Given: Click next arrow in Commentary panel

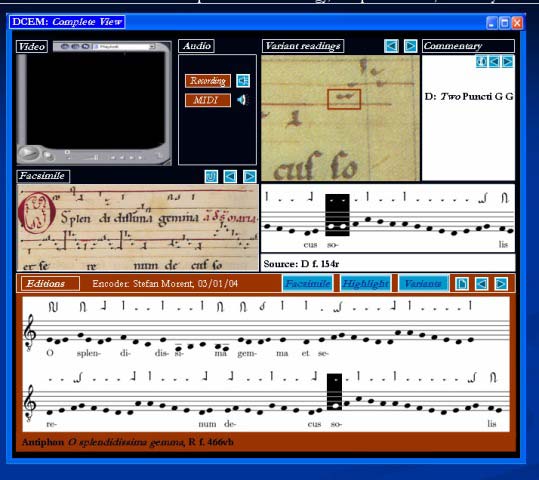Looking at the screenshot, I should [x=507, y=62].
